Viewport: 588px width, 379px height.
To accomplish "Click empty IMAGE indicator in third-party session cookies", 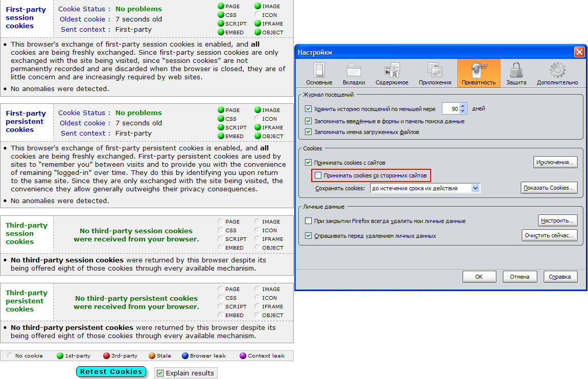I will tap(257, 221).
